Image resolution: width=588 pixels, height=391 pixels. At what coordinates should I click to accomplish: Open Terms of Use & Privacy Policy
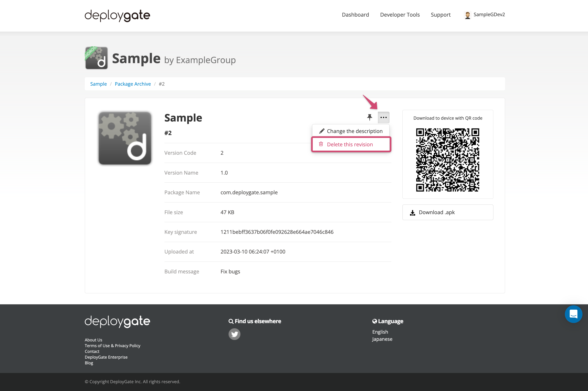tap(112, 346)
